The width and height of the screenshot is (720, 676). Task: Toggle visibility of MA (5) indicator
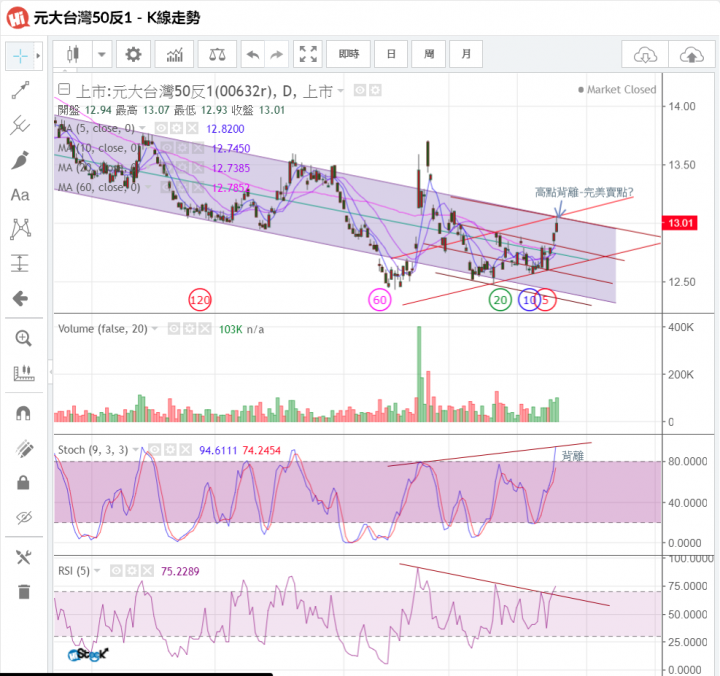pyautogui.click(x=161, y=128)
